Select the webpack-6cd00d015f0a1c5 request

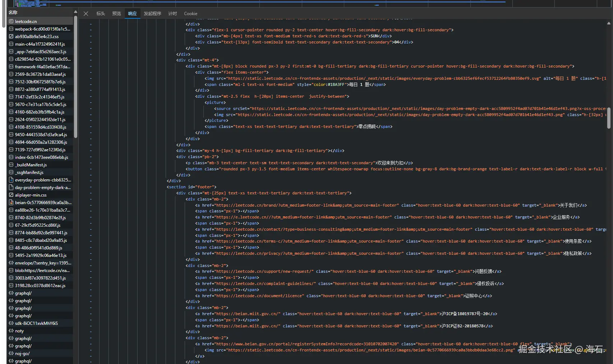point(40,29)
